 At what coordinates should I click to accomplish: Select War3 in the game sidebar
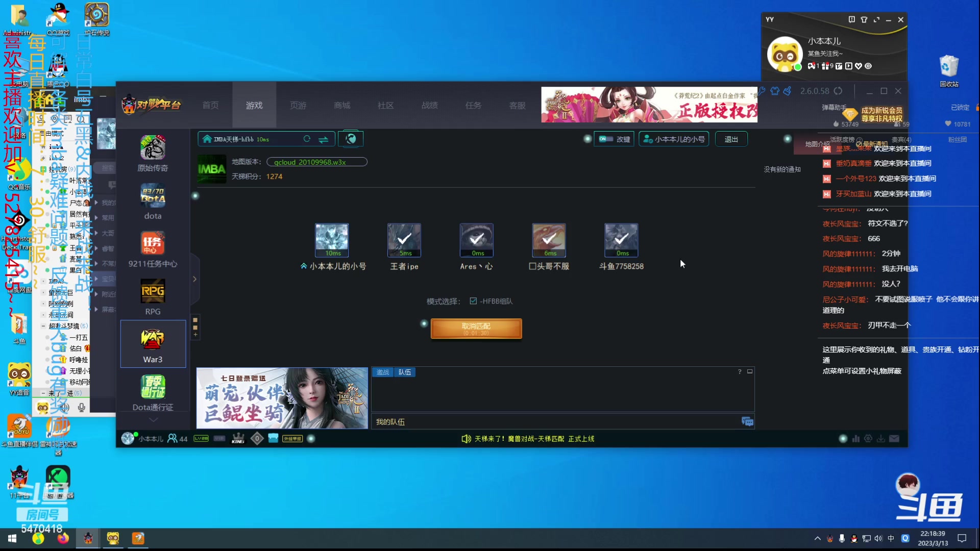tap(153, 344)
